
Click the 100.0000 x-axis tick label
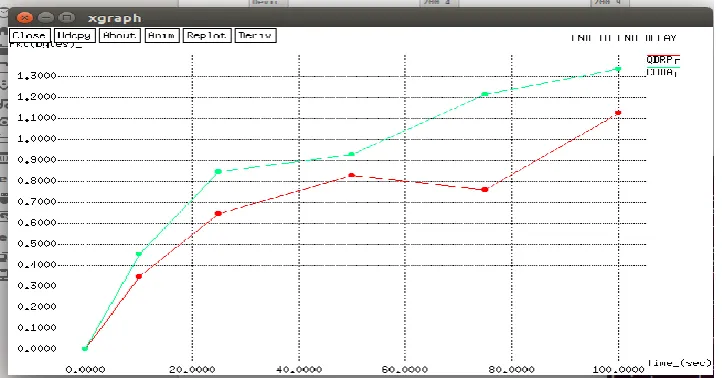(x=618, y=369)
